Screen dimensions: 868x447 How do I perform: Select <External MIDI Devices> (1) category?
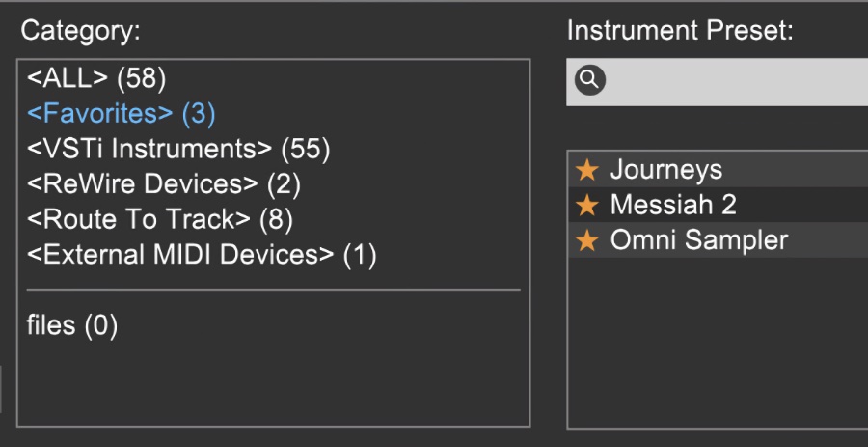[x=202, y=255]
